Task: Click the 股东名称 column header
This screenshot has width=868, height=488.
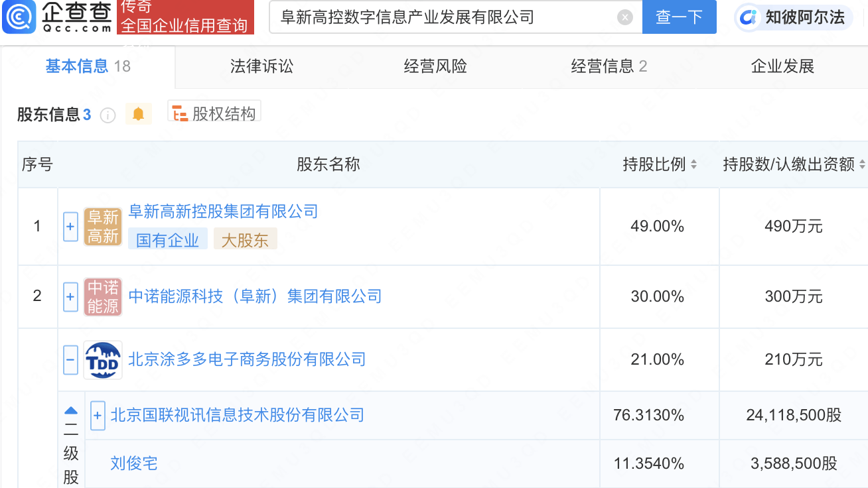Action: click(328, 164)
